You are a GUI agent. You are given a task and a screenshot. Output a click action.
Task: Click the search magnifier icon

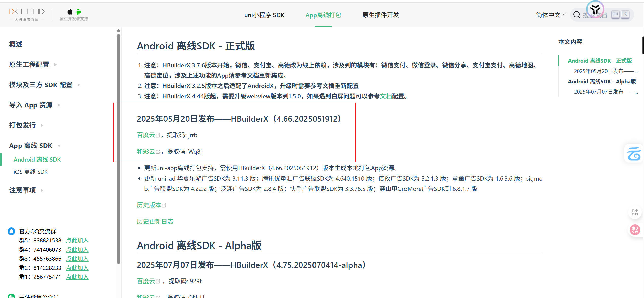click(x=577, y=15)
